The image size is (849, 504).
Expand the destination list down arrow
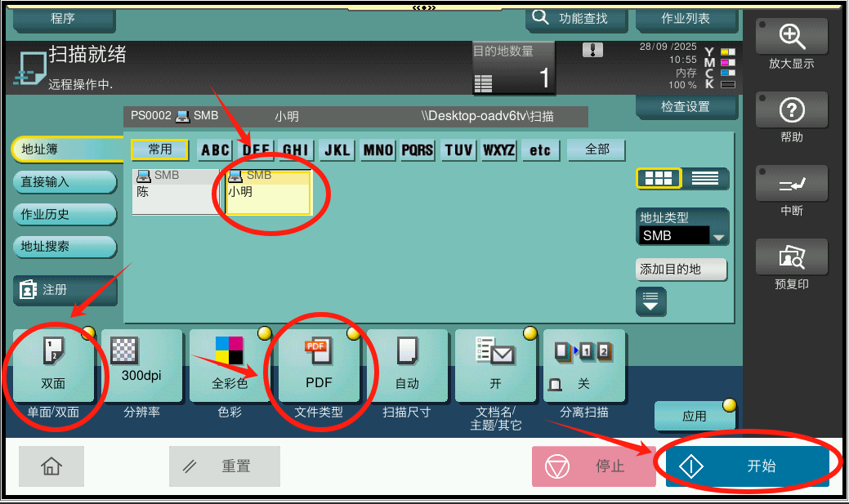tap(650, 301)
